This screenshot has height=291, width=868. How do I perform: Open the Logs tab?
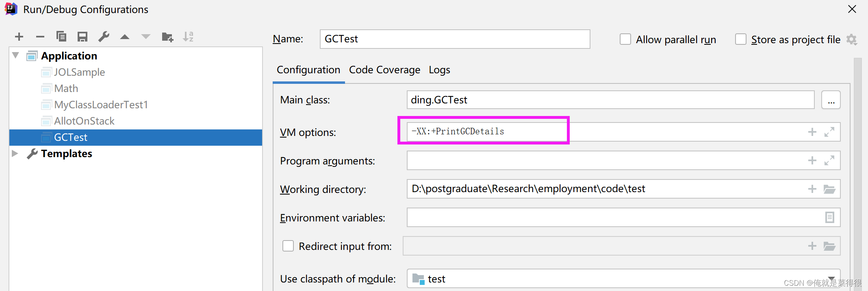(439, 70)
